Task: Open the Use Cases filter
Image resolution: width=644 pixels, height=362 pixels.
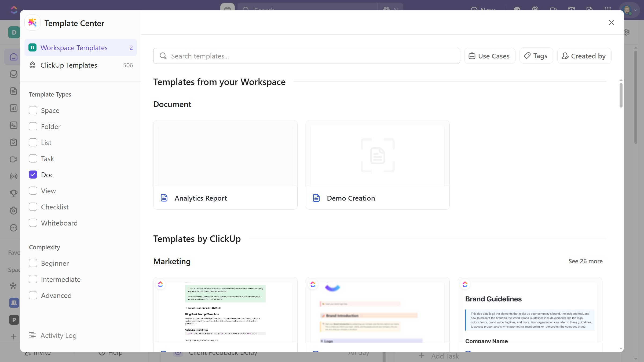Action: (x=489, y=56)
